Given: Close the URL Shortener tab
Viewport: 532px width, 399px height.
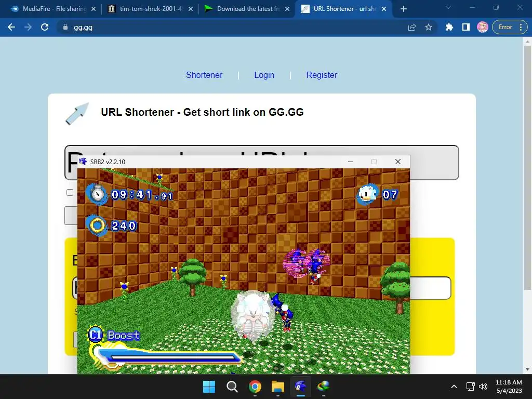Looking at the screenshot, I should (384, 9).
